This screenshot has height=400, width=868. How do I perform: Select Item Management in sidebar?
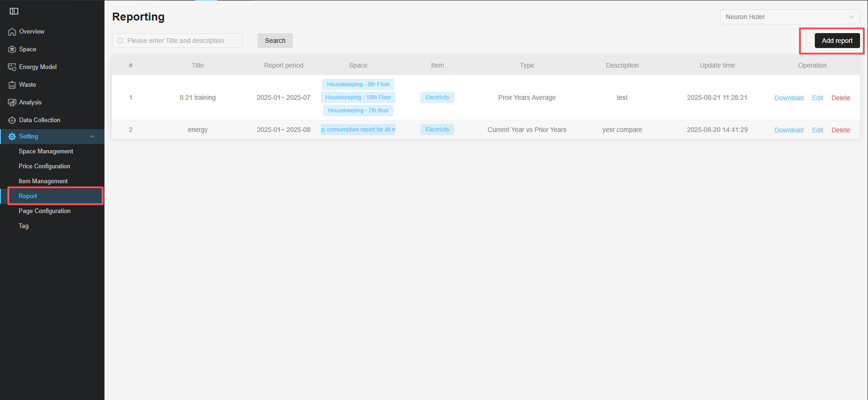[x=43, y=181]
